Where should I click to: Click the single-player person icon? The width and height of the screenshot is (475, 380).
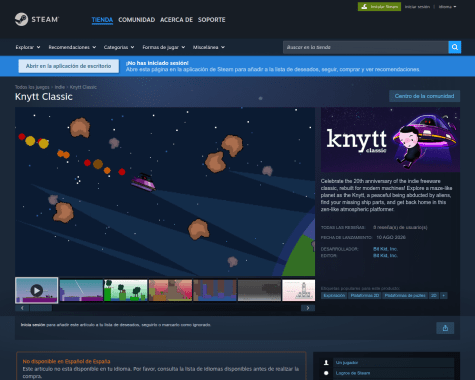[x=326, y=362]
